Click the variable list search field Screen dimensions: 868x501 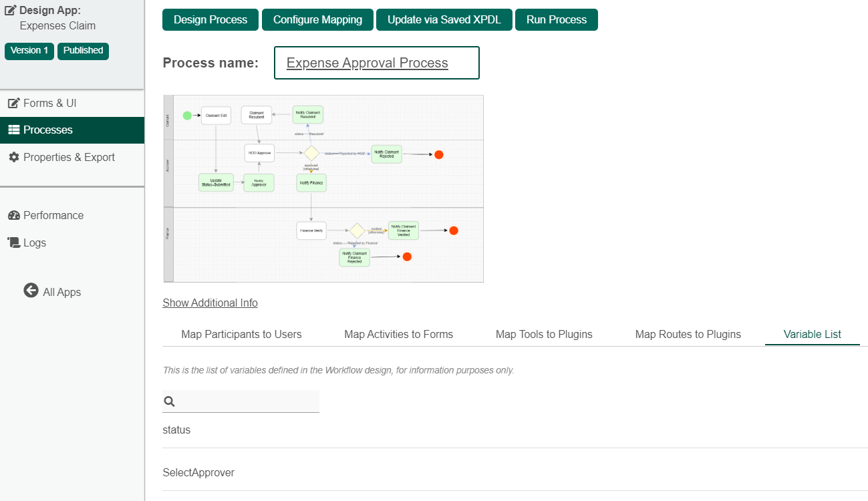click(x=247, y=401)
